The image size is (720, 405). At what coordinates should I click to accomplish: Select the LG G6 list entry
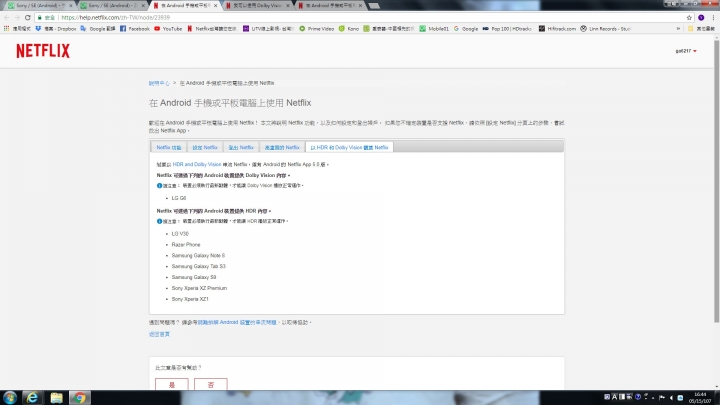(x=179, y=198)
